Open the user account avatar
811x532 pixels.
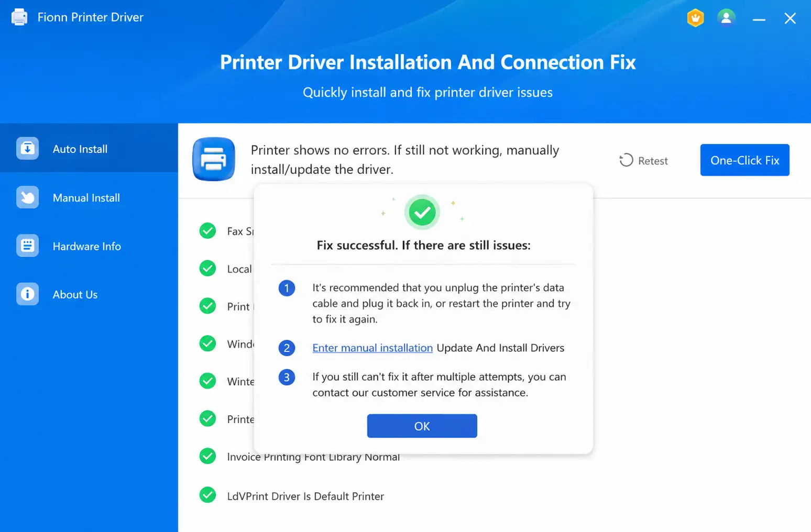[726, 18]
